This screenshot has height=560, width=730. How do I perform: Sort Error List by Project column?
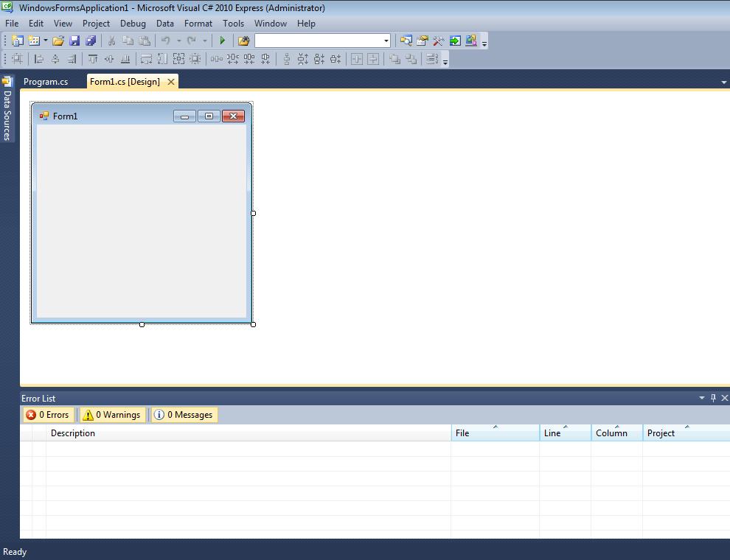click(686, 433)
